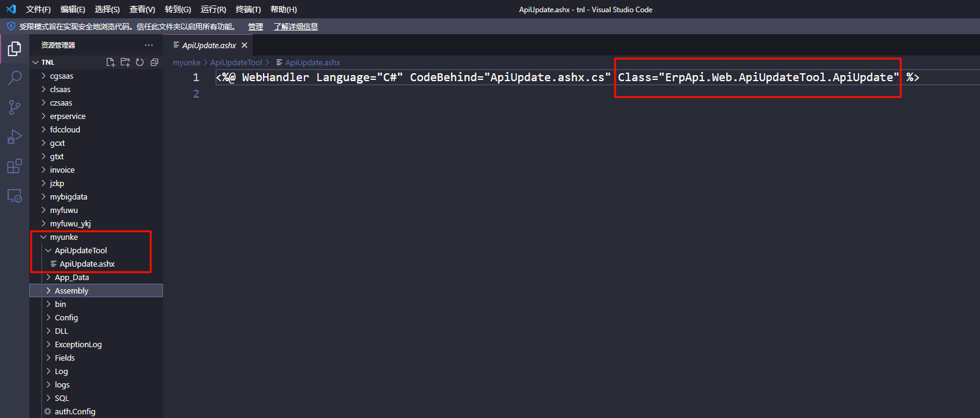Screen dimensions: 980x418
Task: Open the Extensions view icon
Action: [14, 166]
